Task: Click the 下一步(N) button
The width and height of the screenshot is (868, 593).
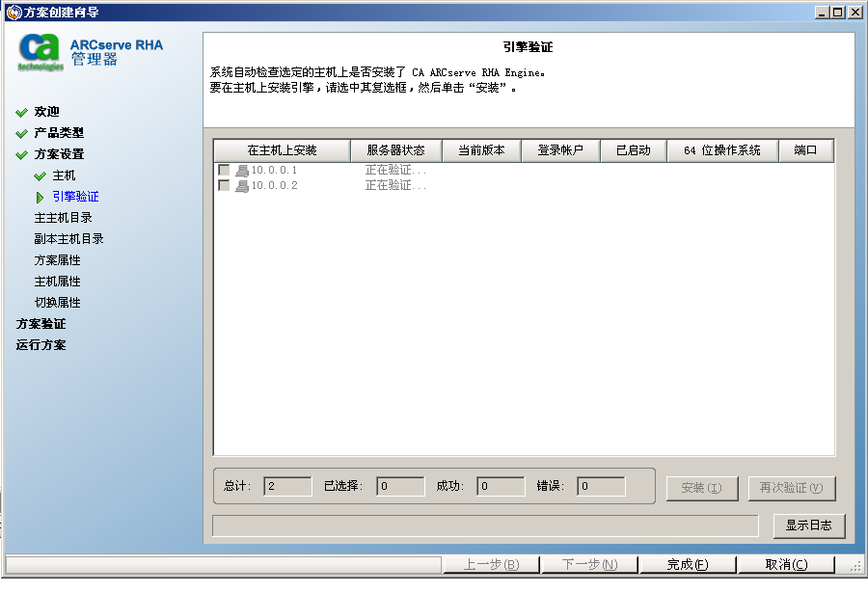Action: (589, 565)
